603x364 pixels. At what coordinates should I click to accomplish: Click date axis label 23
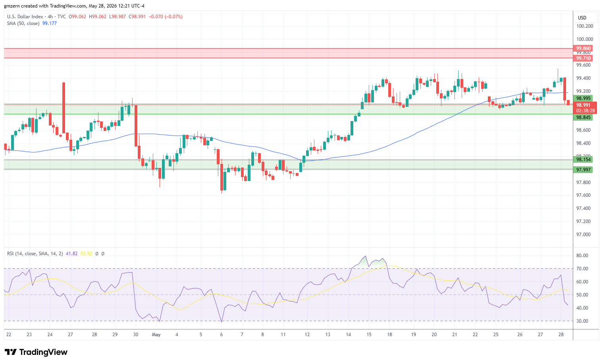tap(29, 335)
